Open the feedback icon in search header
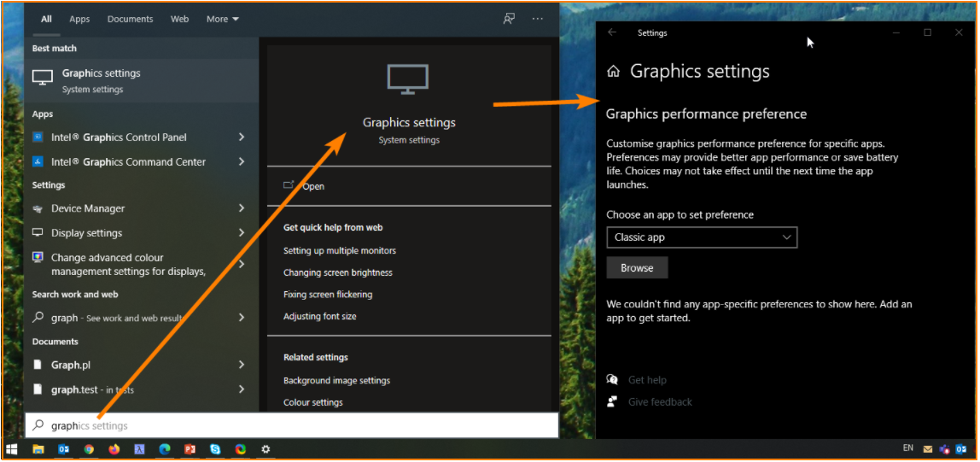The height and width of the screenshot is (462, 980). [509, 19]
